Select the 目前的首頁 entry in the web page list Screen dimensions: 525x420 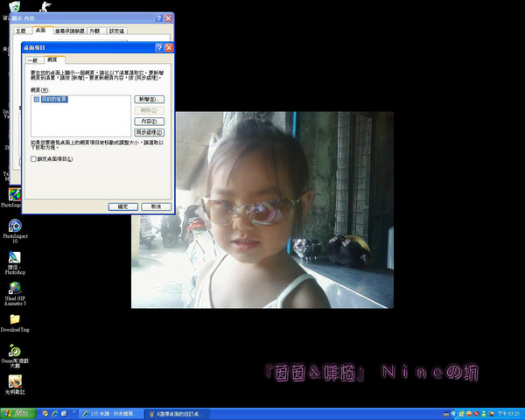(54, 100)
